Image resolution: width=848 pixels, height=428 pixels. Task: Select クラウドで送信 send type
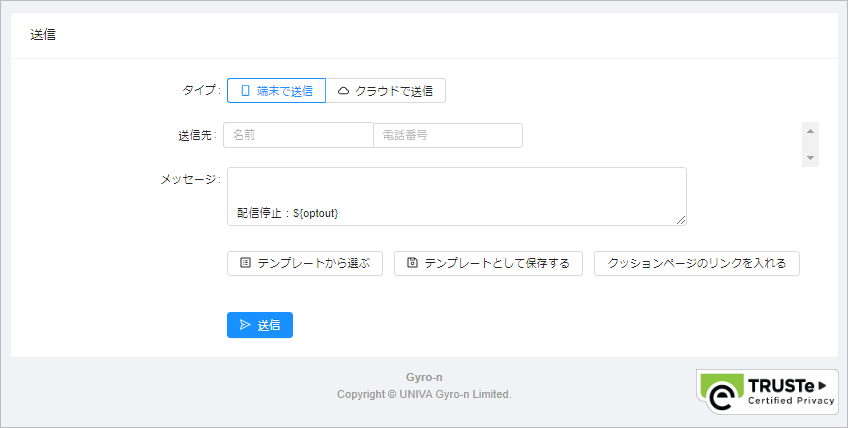tap(386, 90)
